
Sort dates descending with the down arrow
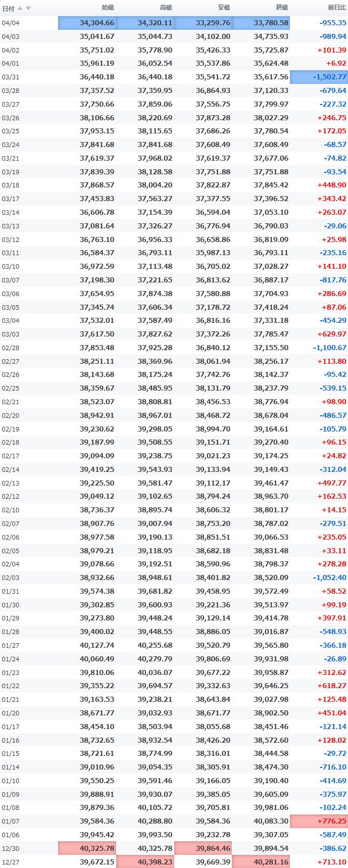click(x=28, y=8)
